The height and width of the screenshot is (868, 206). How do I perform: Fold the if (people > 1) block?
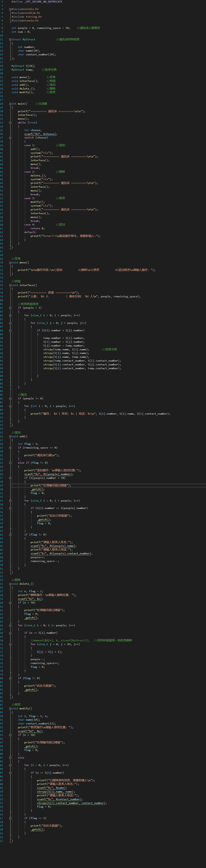(10, 308)
